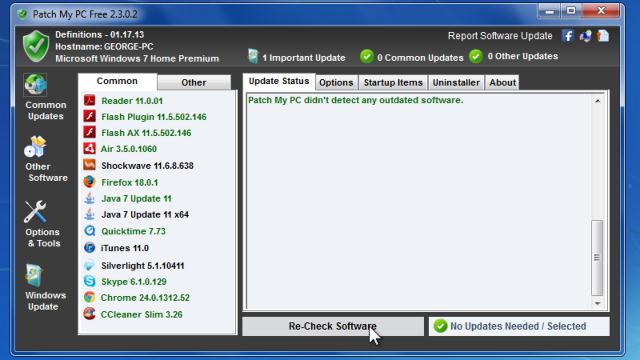The image size is (640, 360).
Task: Click the status pane scrollbar thumb
Action: 597,258
